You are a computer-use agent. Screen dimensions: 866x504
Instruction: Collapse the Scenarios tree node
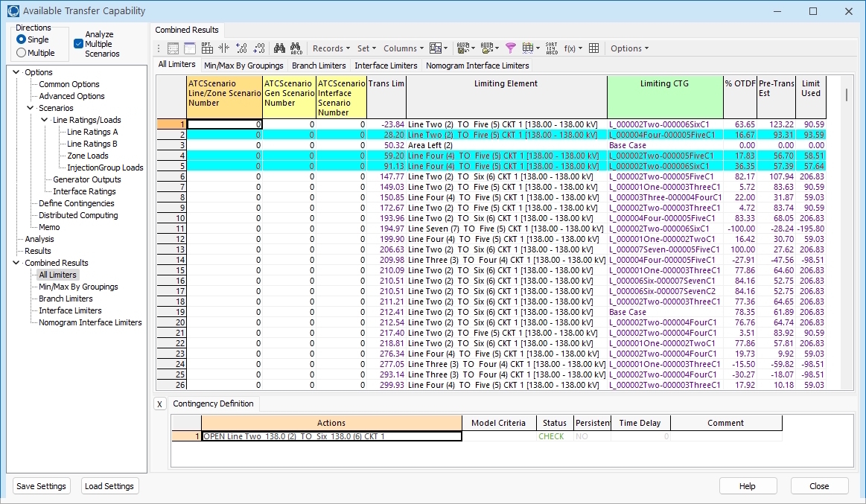pos(31,108)
